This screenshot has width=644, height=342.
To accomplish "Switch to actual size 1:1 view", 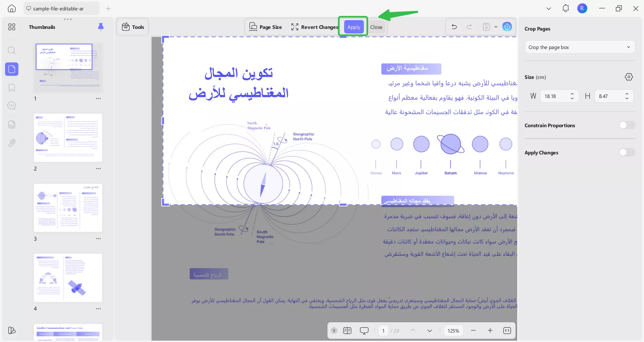I will pyautogui.click(x=507, y=331).
